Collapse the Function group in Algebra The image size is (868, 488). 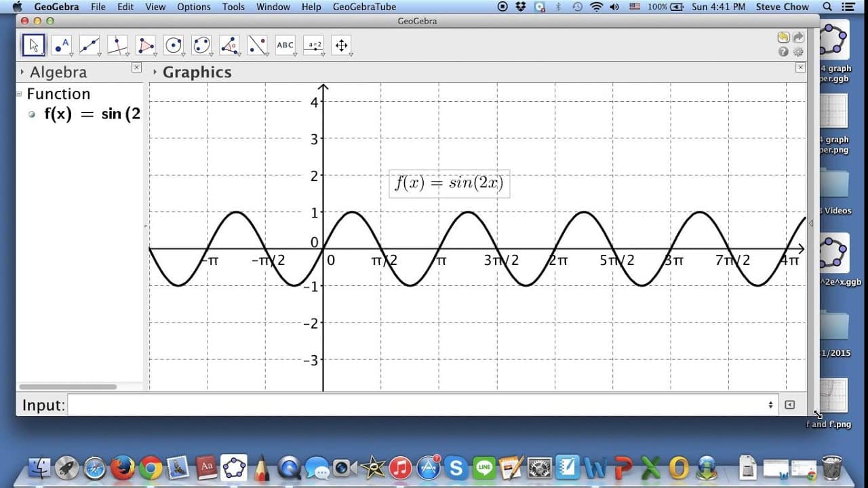[x=19, y=94]
